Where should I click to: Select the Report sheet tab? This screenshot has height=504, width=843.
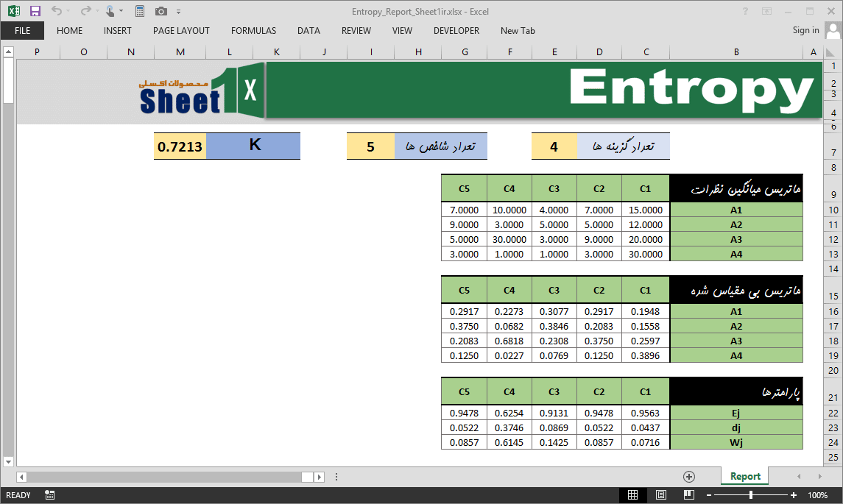coord(745,476)
